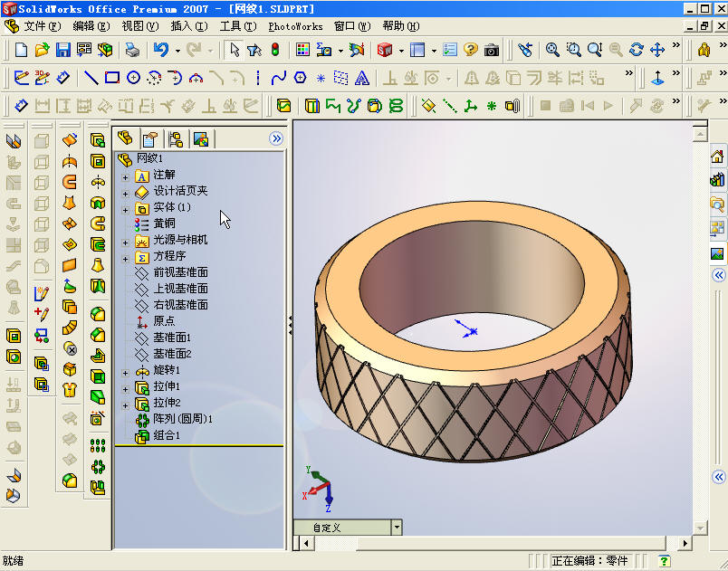Expand the 方程序 node
Viewport: 728px width, 571px height.
click(125, 259)
